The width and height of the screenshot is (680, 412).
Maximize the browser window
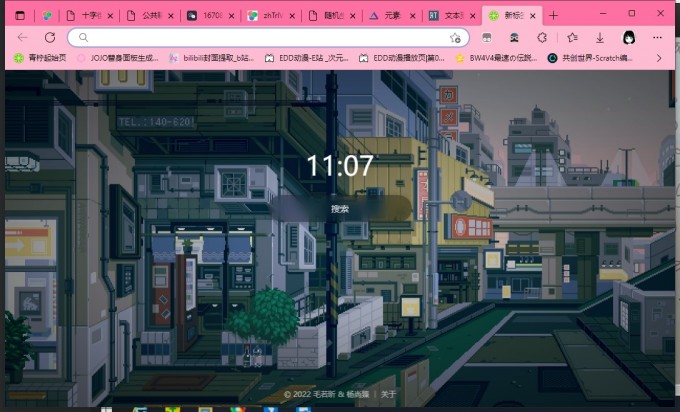click(632, 13)
